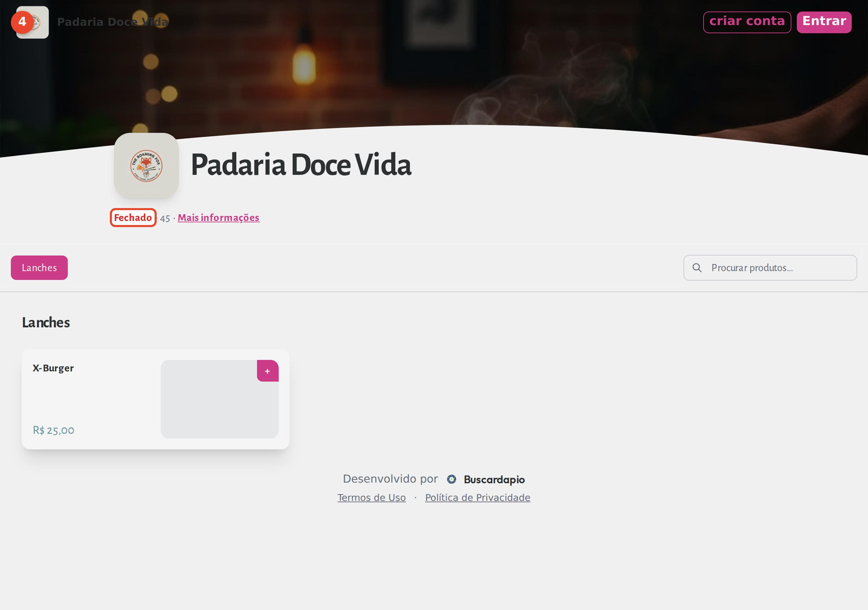Add X-Burger with the plus button

(268, 371)
